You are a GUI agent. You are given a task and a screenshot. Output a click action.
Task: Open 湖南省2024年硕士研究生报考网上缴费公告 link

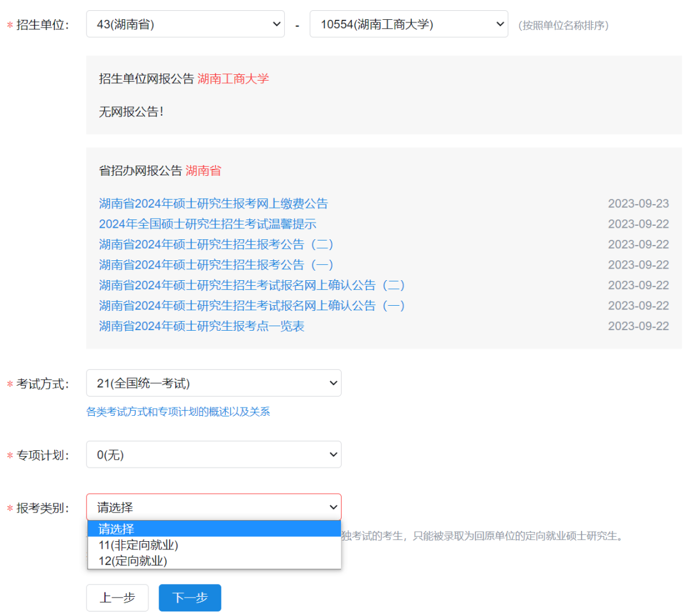point(213,204)
